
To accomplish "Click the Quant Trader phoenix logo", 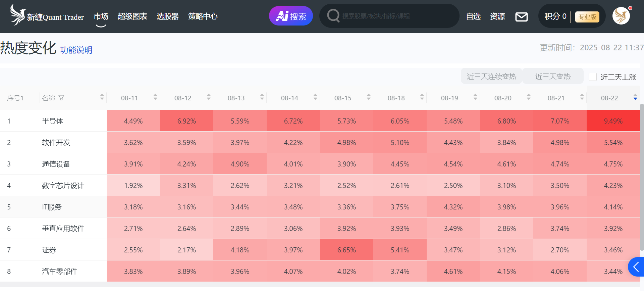I will (18, 15).
